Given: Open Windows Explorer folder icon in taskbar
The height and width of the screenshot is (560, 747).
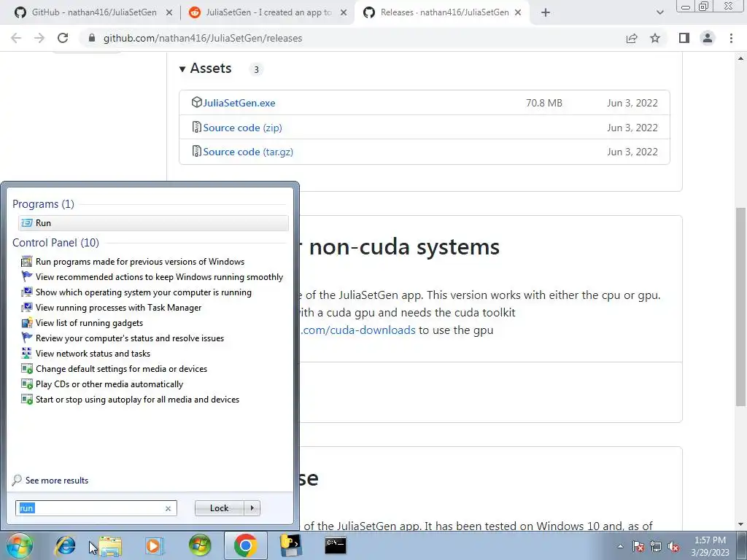Looking at the screenshot, I should [111, 545].
